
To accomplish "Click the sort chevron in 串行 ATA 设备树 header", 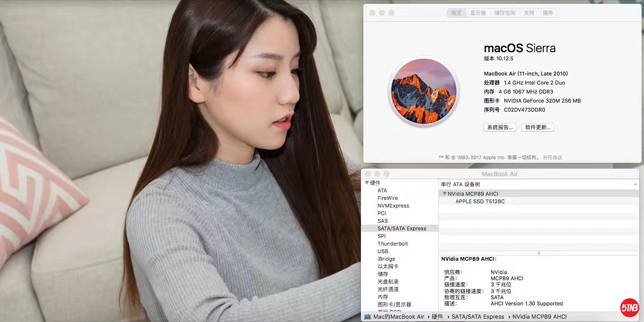I will (x=635, y=184).
